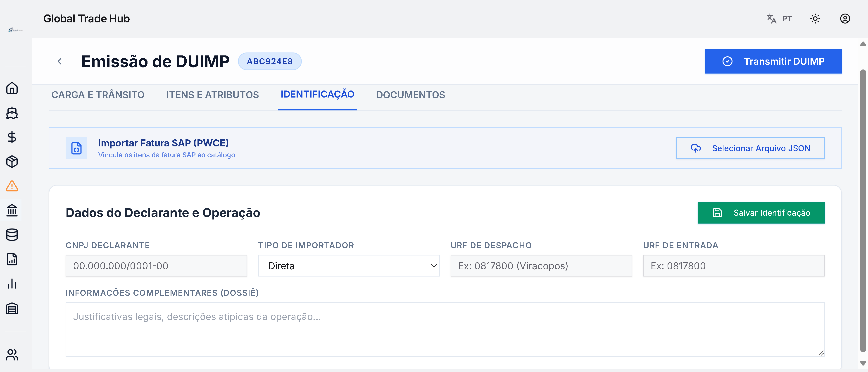Expand Tipo de Importador dropdown

coord(349,266)
